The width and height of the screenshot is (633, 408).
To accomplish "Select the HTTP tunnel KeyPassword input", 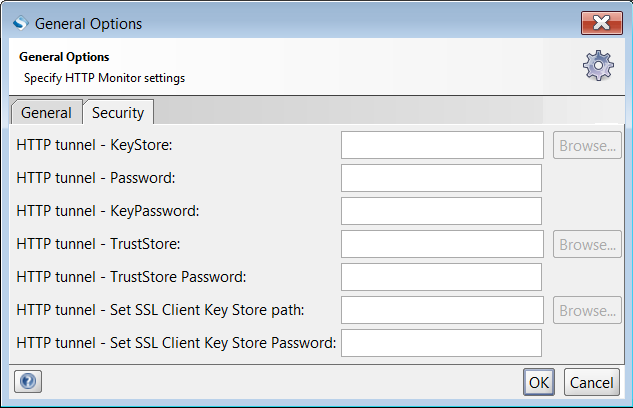I will click(x=441, y=211).
